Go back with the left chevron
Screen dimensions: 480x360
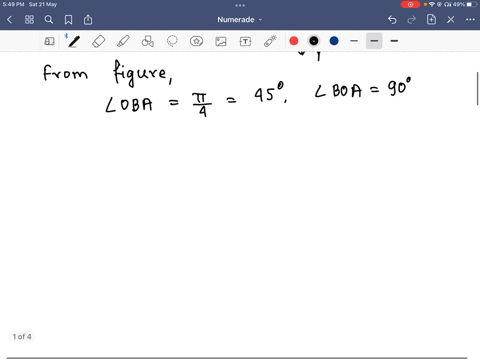click(x=9, y=20)
